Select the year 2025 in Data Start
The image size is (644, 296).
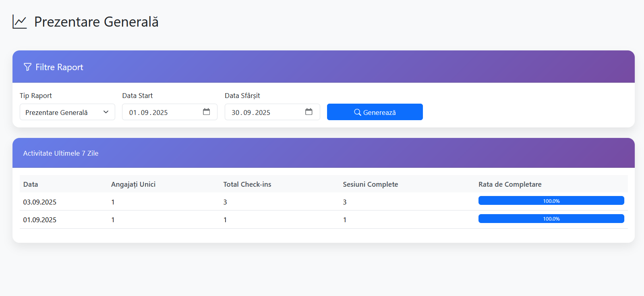[x=160, y=113]
